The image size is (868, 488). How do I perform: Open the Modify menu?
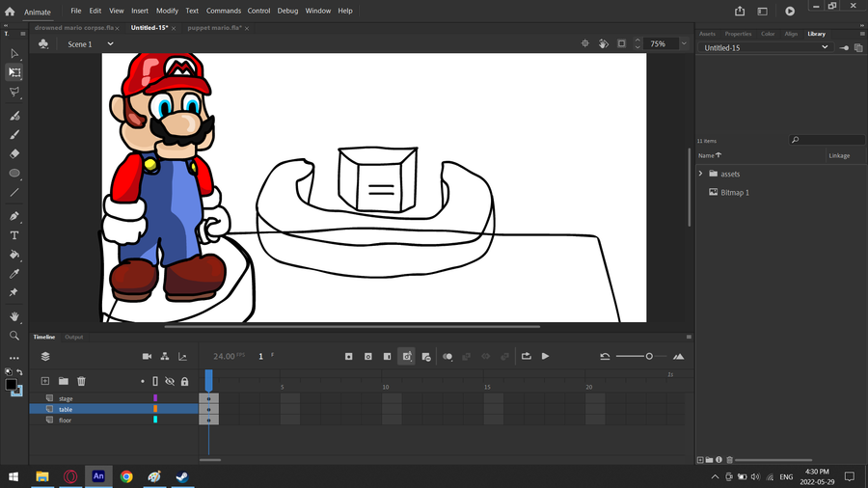[x=167, y=11]
